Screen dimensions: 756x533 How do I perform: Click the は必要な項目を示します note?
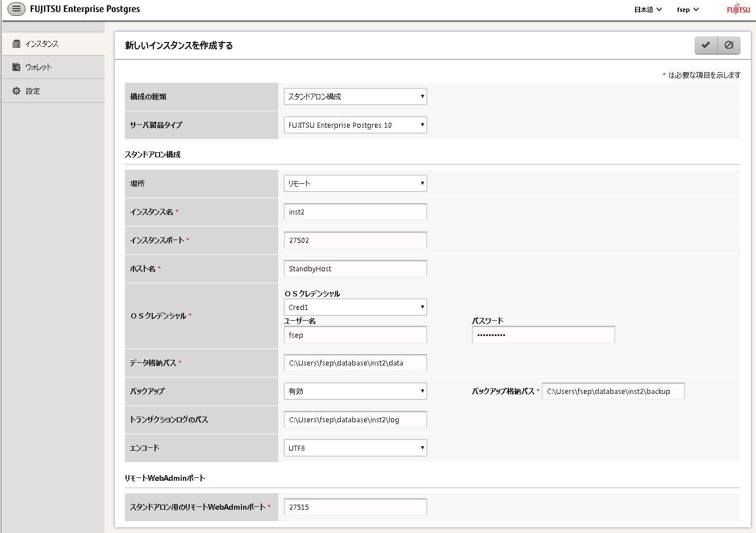pos(704,75)
